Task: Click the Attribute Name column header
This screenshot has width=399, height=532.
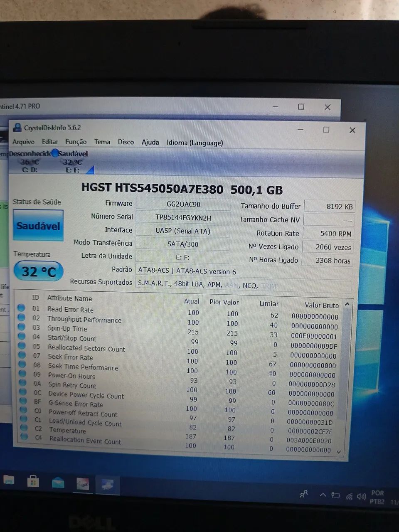Action: (69, 298)
